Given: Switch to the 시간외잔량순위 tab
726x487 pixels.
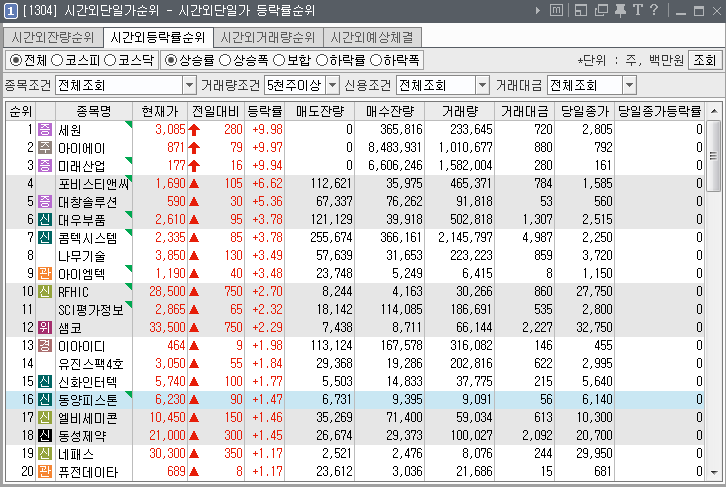Looking at the screenshot, I should (53, 37).
